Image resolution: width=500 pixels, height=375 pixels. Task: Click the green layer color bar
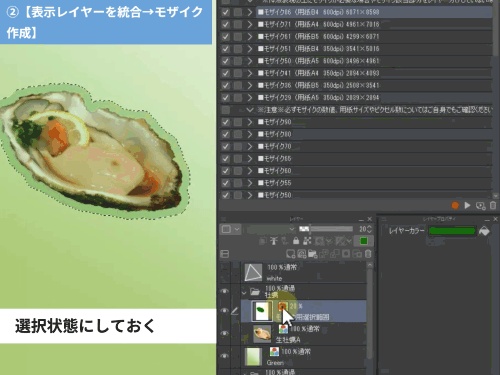pyautogui.click(x=452, y=231)
